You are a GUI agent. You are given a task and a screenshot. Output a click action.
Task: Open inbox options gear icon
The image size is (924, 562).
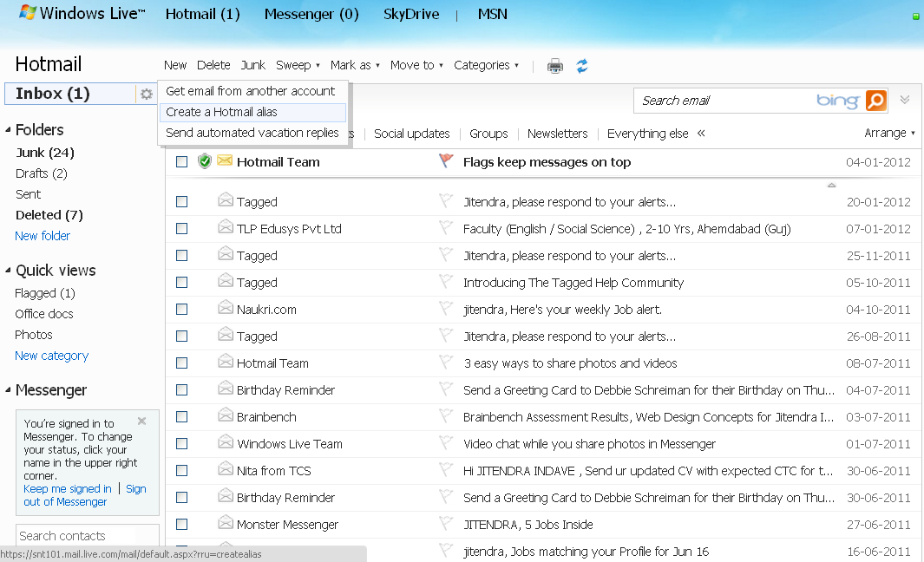(x=146, y=94)
